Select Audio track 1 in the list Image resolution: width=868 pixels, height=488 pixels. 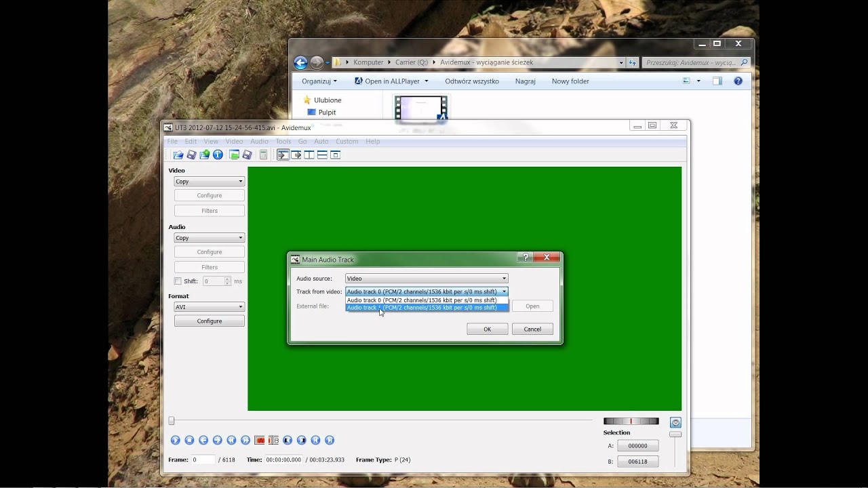pos(427,308)
